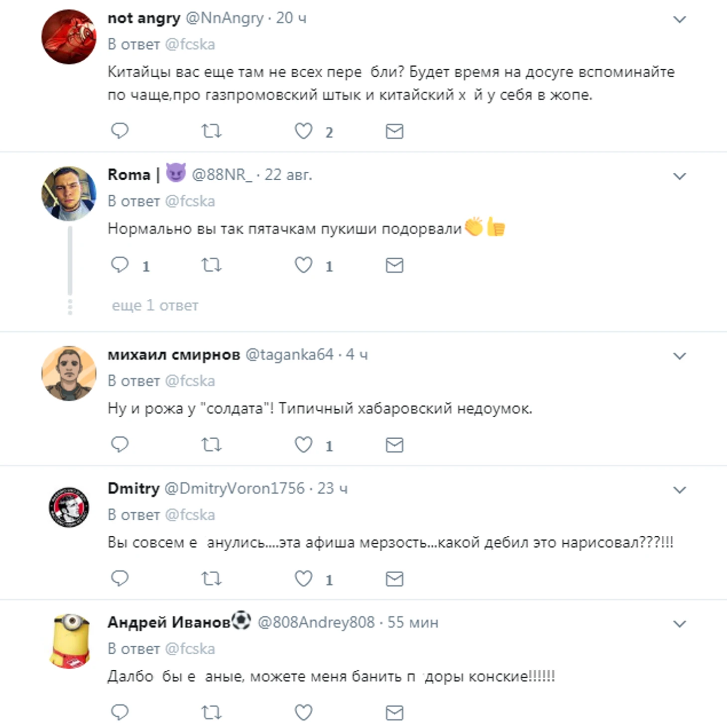
Task: Retweet the tweet from @NnAngry
Action: pos(211,131)
